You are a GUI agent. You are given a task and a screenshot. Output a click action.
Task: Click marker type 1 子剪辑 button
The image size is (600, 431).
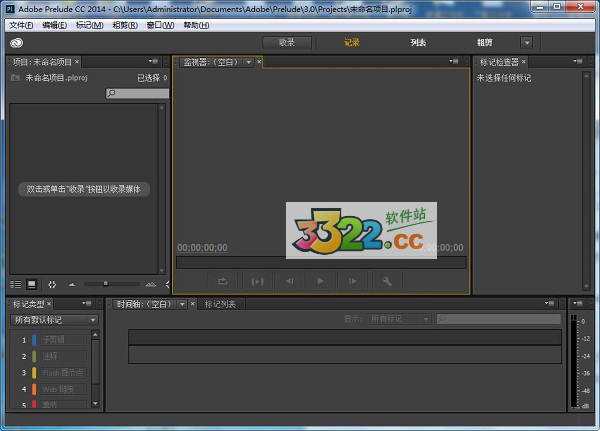click(x=63, y=340)
